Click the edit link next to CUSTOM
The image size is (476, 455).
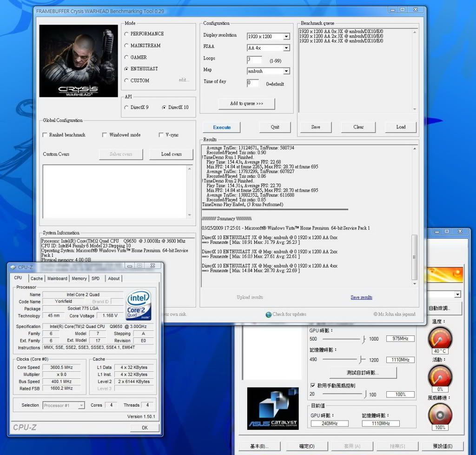click(x=184, y=80)
